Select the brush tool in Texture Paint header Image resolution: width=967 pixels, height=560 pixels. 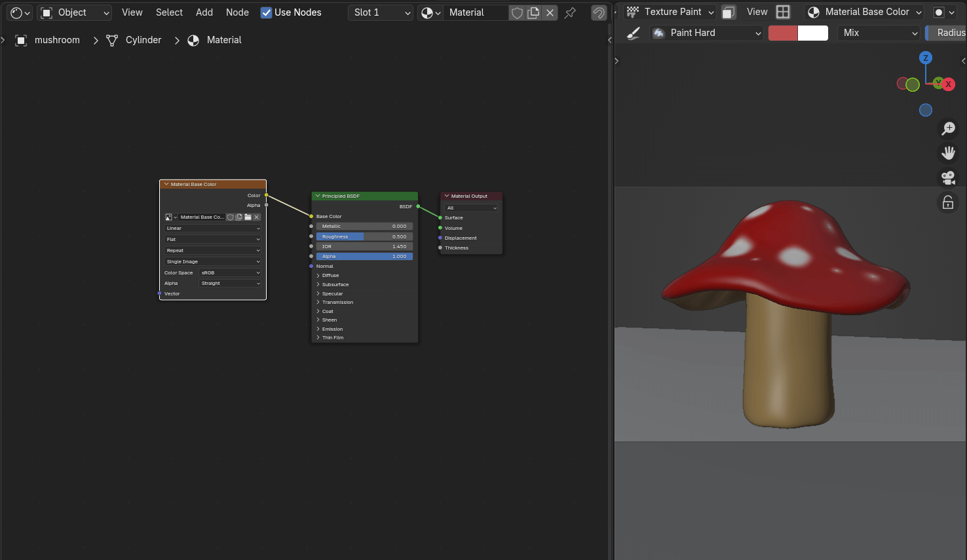coord(632,32)
